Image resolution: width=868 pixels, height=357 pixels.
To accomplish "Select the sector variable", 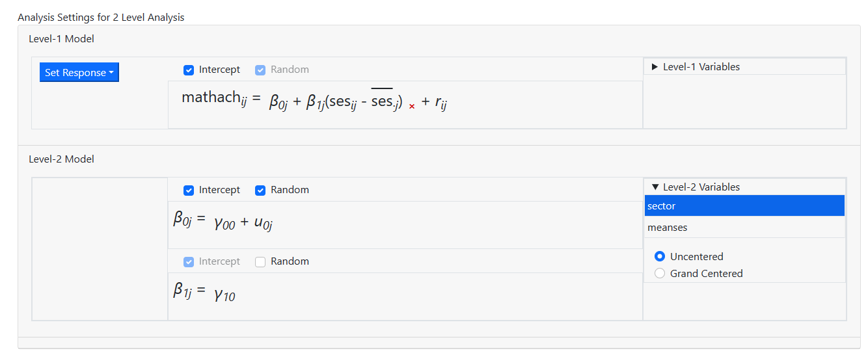I will (744, 206).
